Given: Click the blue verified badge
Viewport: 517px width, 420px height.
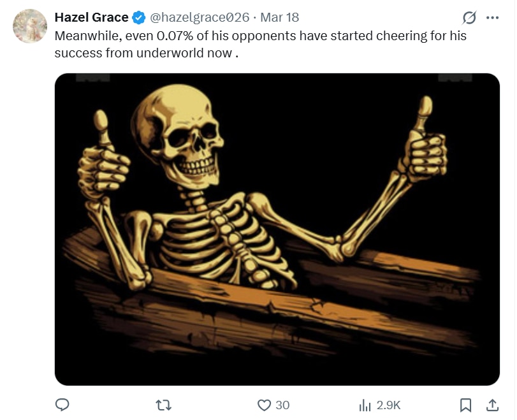Looking at the screenshot, I should tap(139, 17).
